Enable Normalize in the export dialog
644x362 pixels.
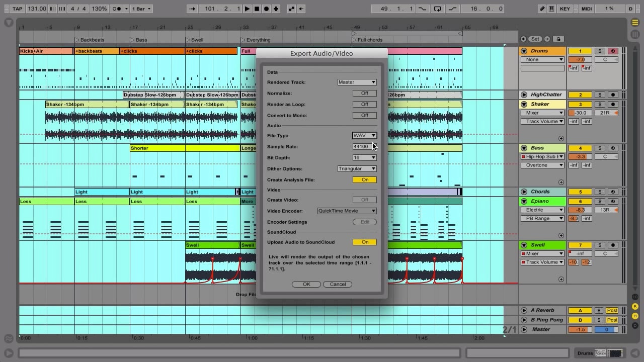pyautogui.click(x=364, y=93)
